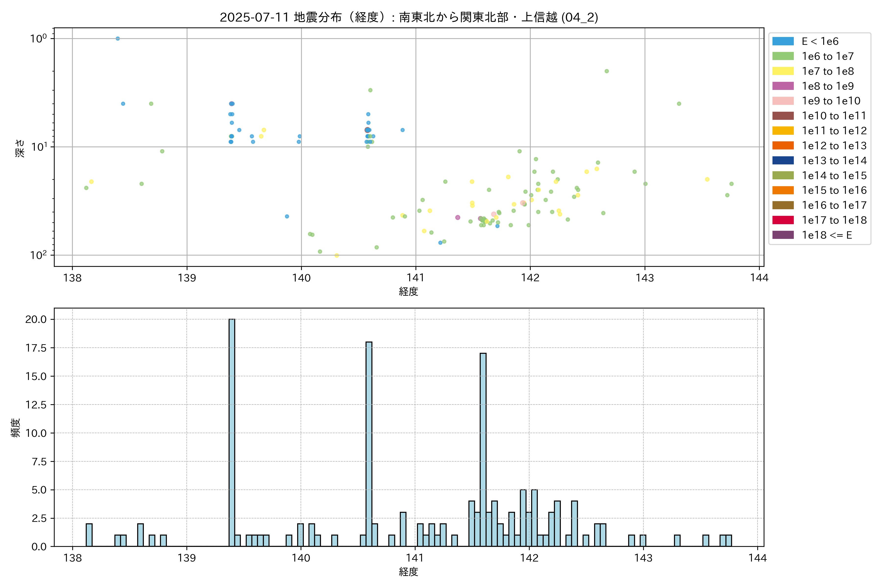Click the 経度 label under the scatter plot
882x588 pixels.
[x=408, y=291]
